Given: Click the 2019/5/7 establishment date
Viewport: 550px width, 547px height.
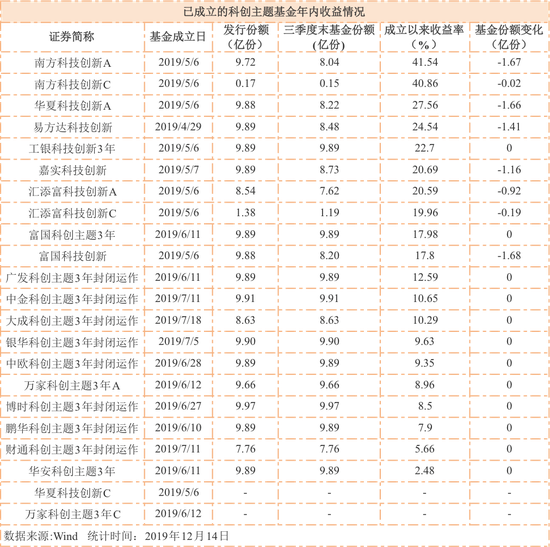Looking at the screenshot, I should (x=179, y=169).
